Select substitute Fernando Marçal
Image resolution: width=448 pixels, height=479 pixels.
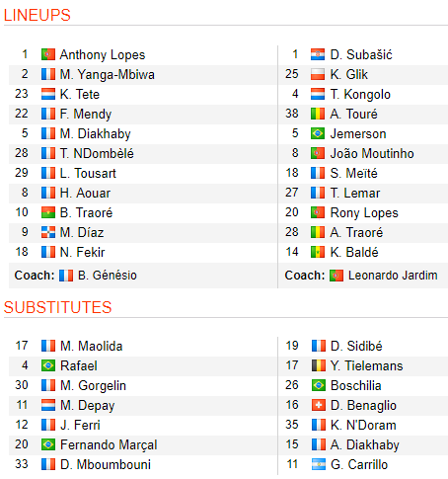click(109, 444)
